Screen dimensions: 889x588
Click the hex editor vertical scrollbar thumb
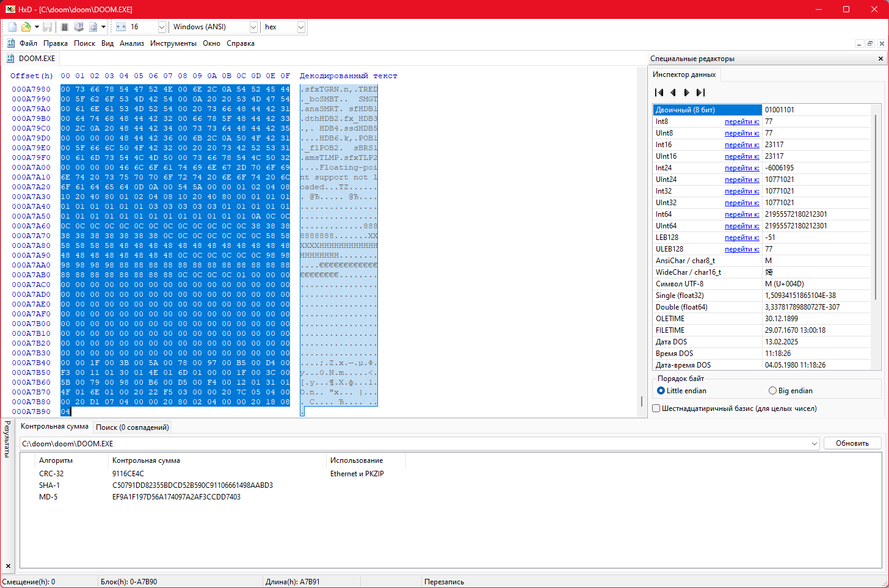click(641, 401)
